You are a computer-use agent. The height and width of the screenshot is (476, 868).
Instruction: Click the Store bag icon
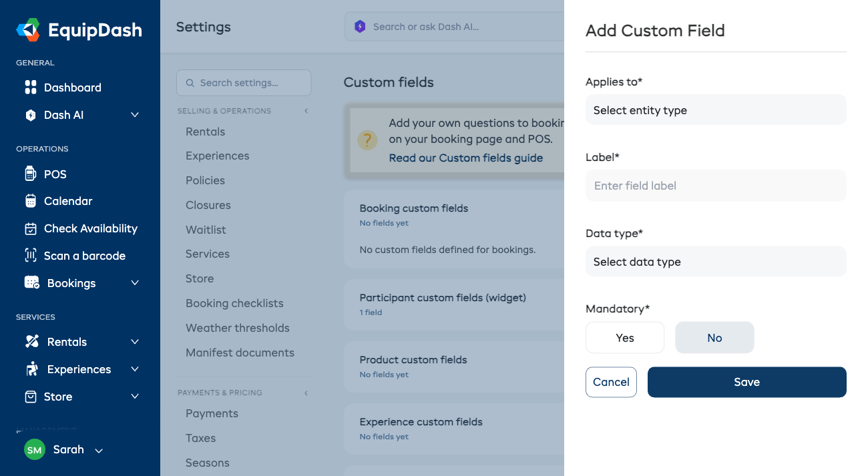[x=30, y=397]
